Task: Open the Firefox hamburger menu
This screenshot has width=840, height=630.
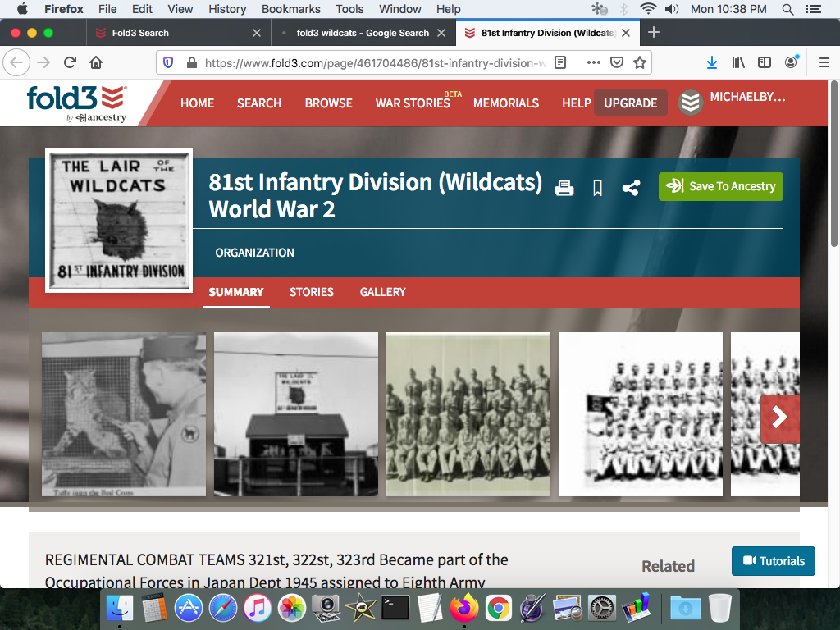Action: 824,62
